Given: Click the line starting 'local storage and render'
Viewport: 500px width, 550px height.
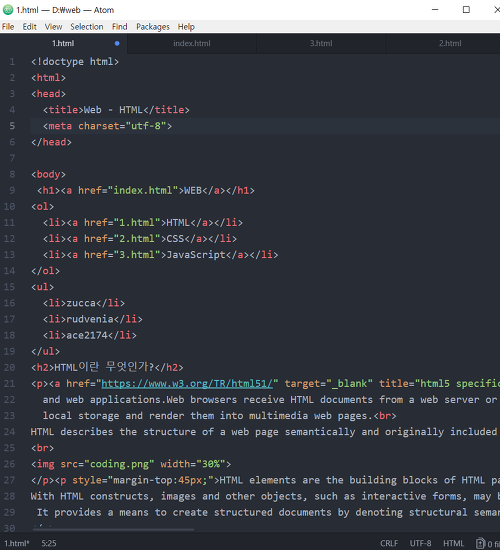Looking at the screenshot, I should pos(220,416).
